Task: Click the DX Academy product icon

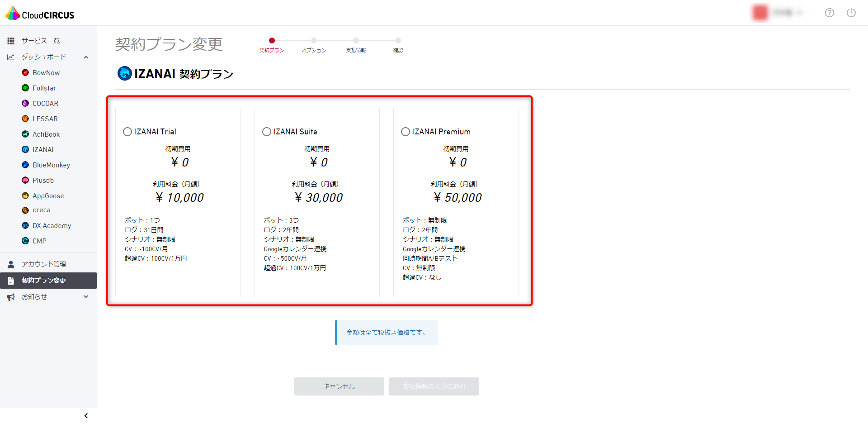Action: pos(25,225)
